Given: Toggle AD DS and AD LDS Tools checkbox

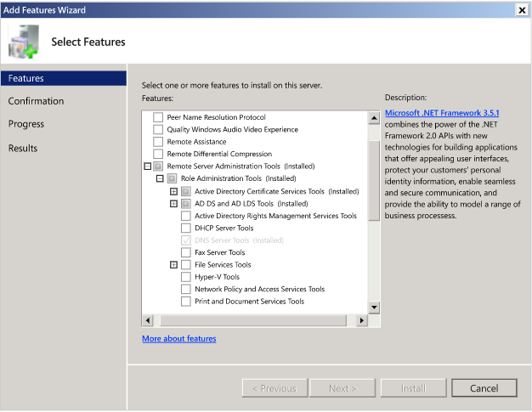Looking at the screenshot, I should (x=185, y=204).
